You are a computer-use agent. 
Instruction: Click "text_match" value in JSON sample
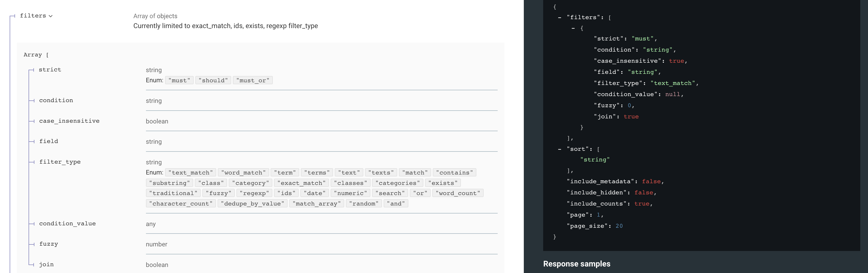click(673, 83)
